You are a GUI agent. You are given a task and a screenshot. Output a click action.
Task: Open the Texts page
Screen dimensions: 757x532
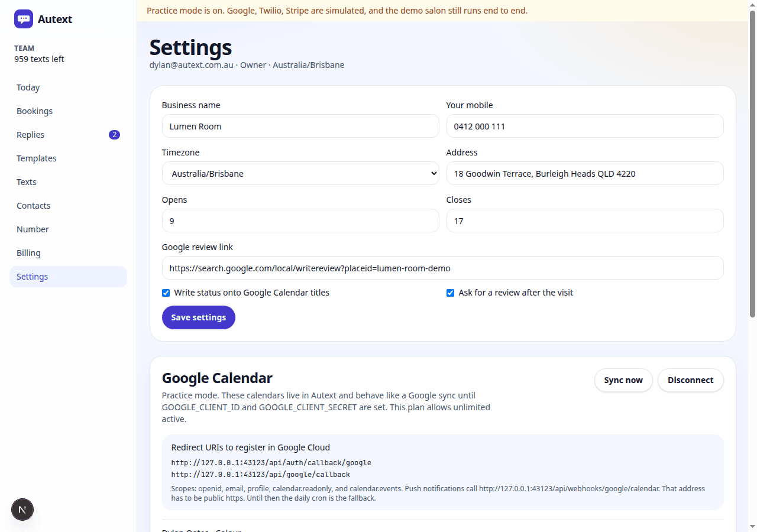[68, 182]
